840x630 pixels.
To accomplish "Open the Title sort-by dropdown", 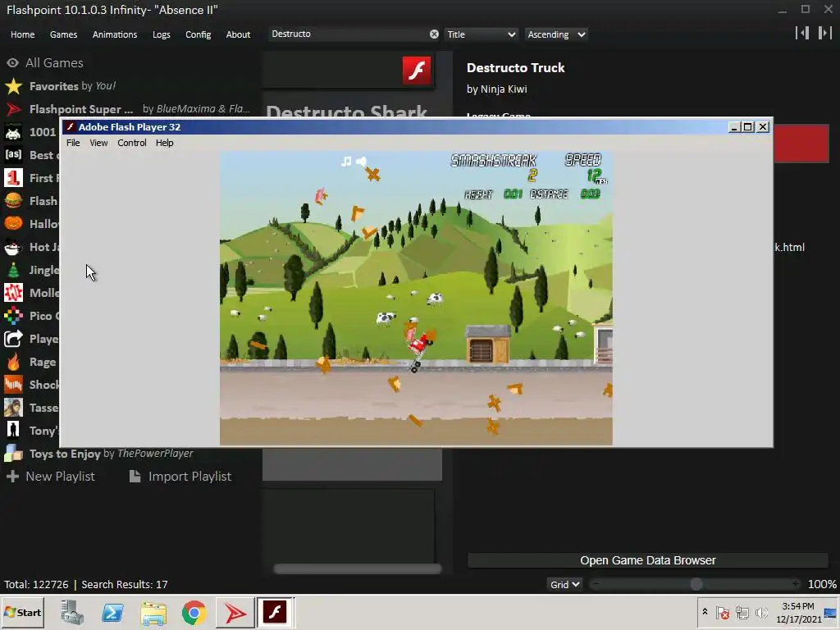I will pyautogui.click(x=481, y=34).
